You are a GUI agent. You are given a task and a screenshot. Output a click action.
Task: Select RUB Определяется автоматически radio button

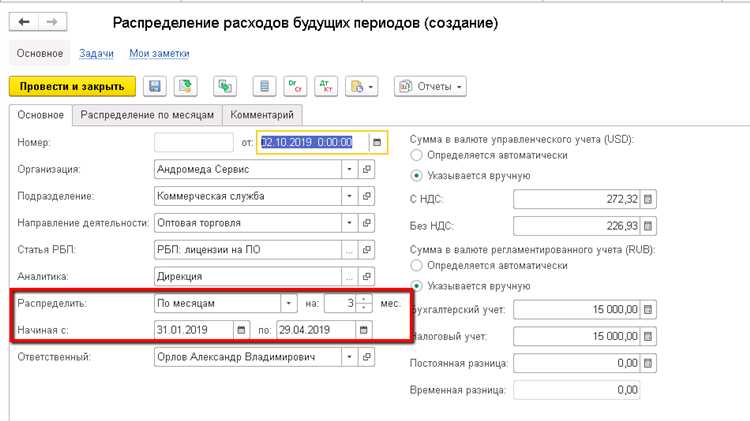click(x=417, y=266)
